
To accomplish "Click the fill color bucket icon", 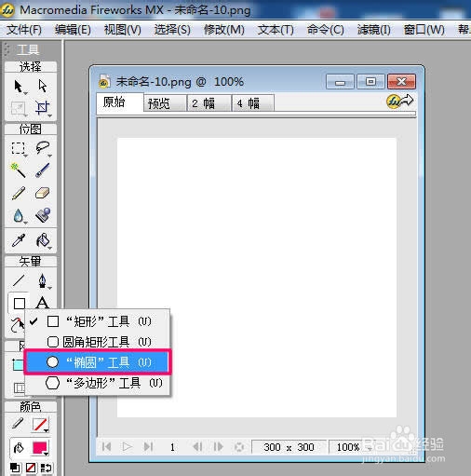I will click(19, 448).
